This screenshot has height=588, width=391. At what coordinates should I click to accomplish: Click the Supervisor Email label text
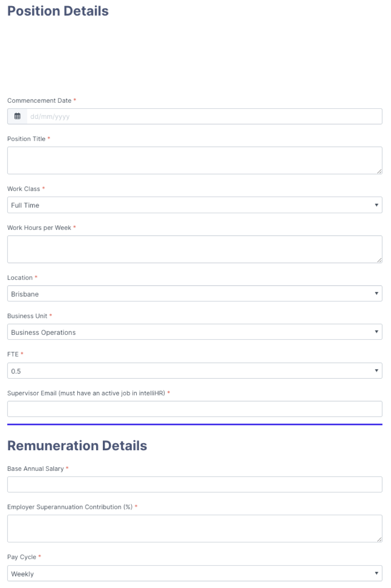86,393
